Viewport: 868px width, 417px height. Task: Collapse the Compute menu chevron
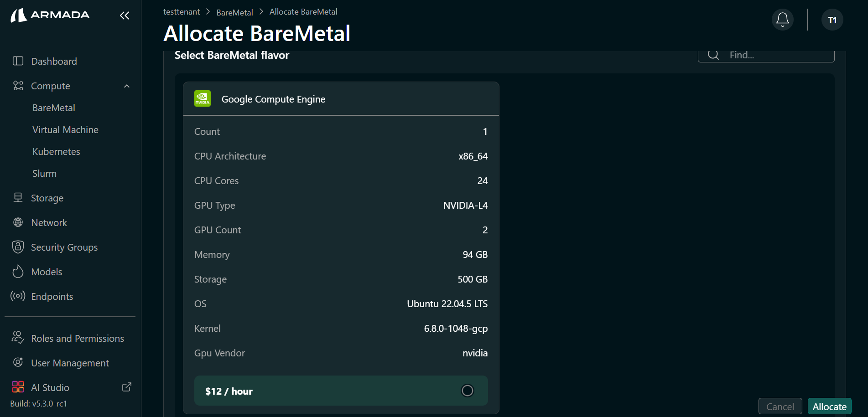click(x=127, y=86)
